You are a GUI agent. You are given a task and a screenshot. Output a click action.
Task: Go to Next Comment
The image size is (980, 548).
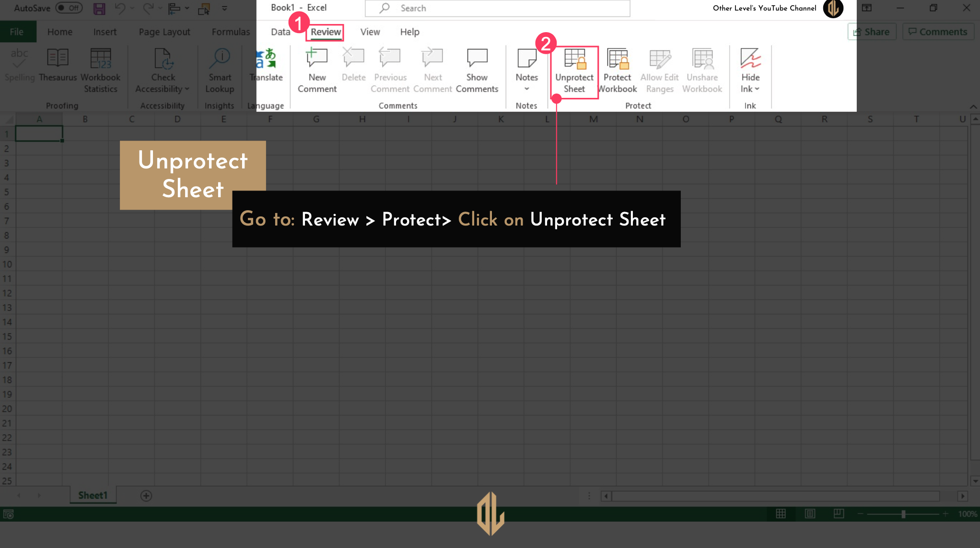point(432,70)
